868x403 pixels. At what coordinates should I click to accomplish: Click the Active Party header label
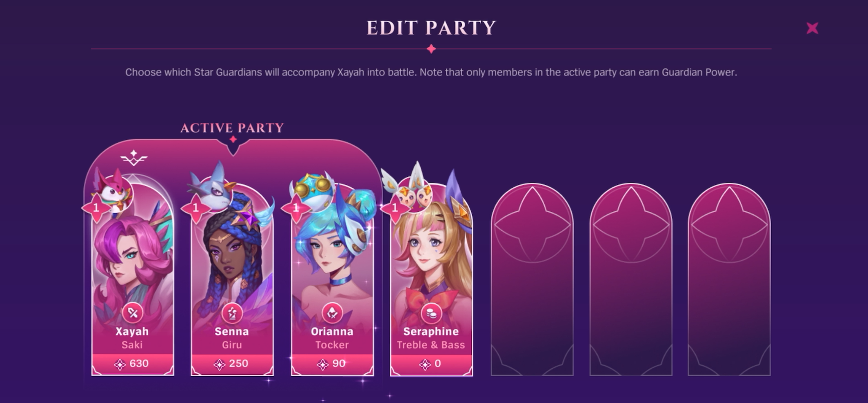tap(232, 128)
